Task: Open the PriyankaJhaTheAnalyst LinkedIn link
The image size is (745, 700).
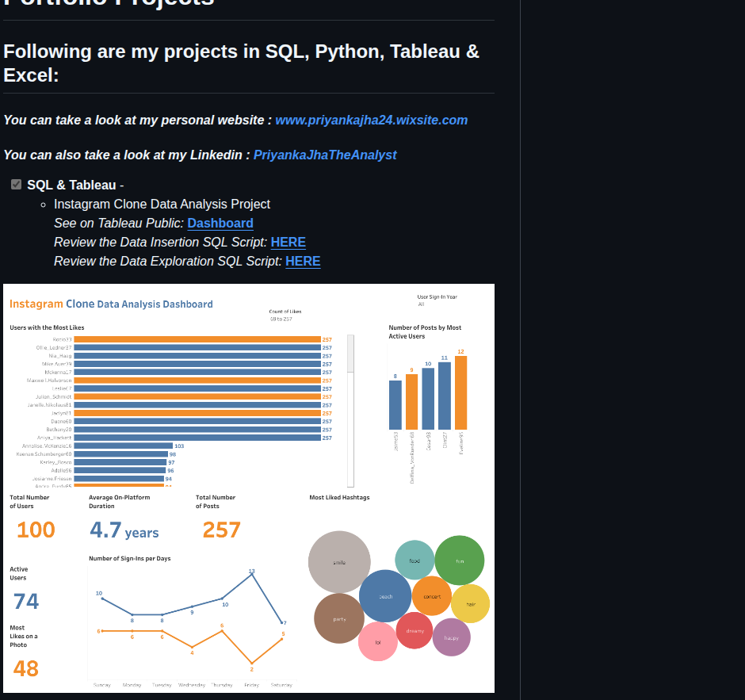Action: pyautogui.click(x=325, y=155)
